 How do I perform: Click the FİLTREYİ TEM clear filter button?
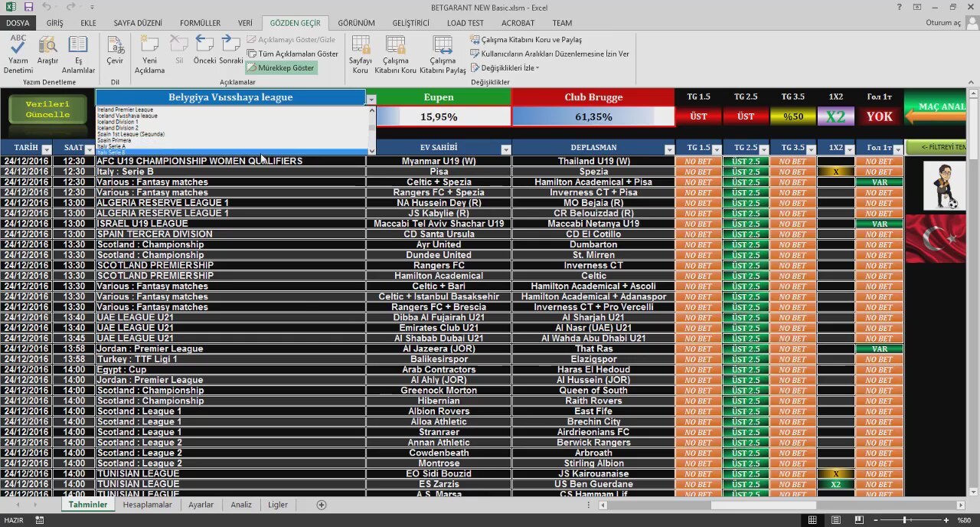[x=936, y=147]
